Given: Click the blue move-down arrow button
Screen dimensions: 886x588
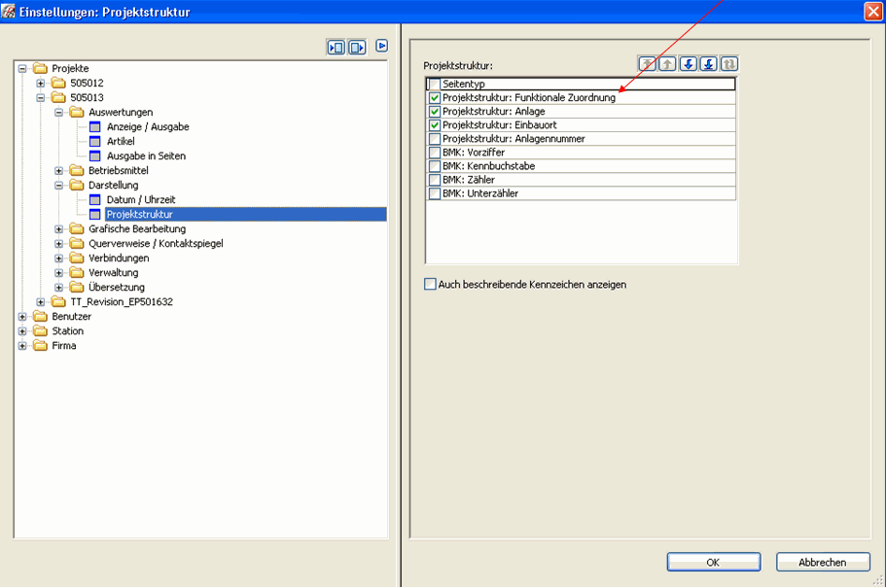Looking at the screenshot, I should [689, 64].
